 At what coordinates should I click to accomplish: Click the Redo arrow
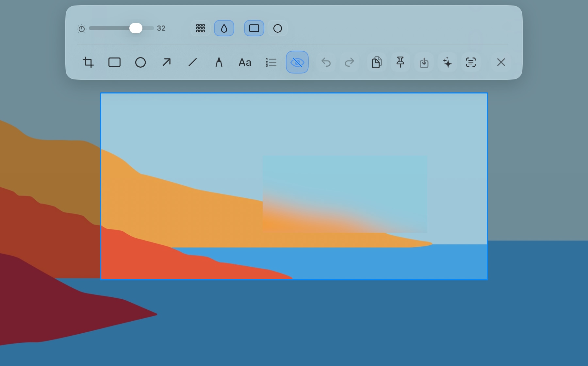[x=350, y=62]
